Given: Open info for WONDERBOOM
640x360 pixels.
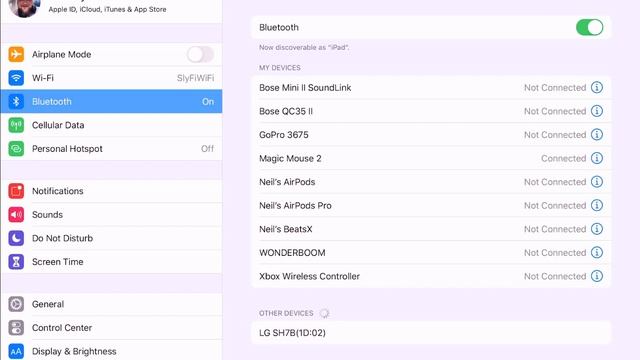Looking at the screenshot, I should (x=597, y=253).
